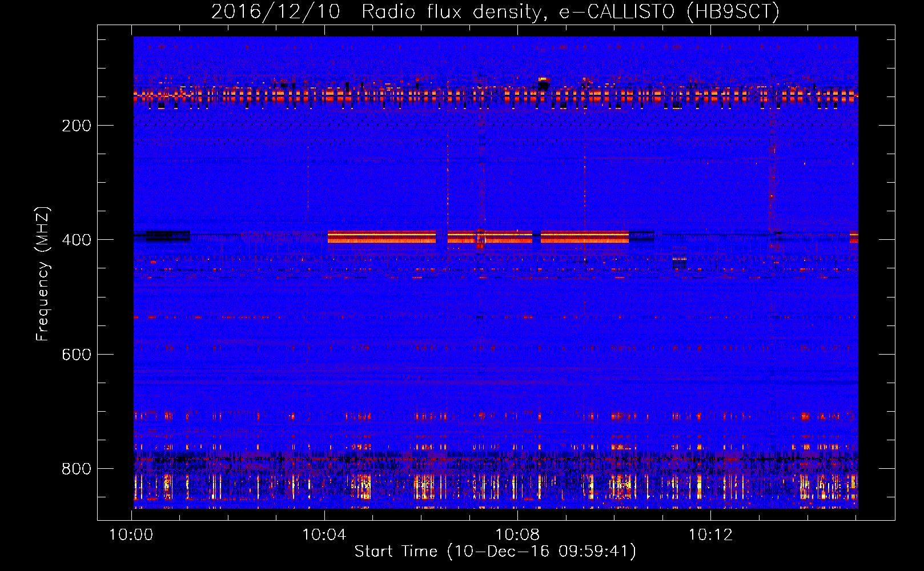Click the 10:08 time tick label
924x571 pixels.
517,535
